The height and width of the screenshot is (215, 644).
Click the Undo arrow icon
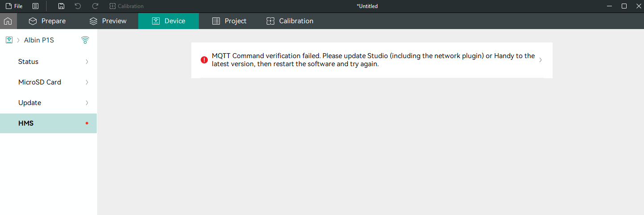click(78, 6)
